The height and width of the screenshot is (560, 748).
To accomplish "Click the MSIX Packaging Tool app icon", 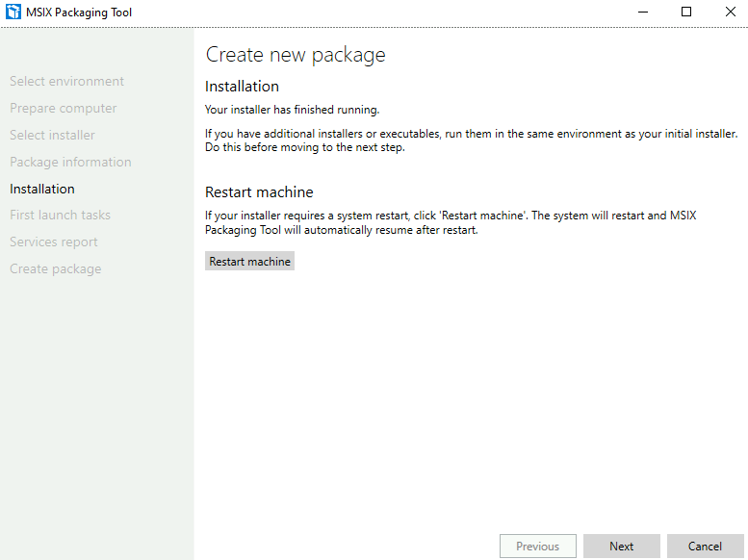I will point(13,12).
